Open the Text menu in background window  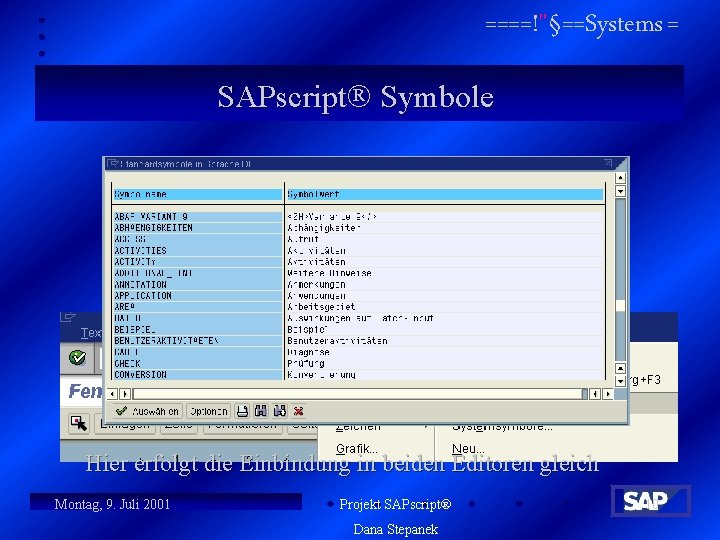tap(91, 333)
